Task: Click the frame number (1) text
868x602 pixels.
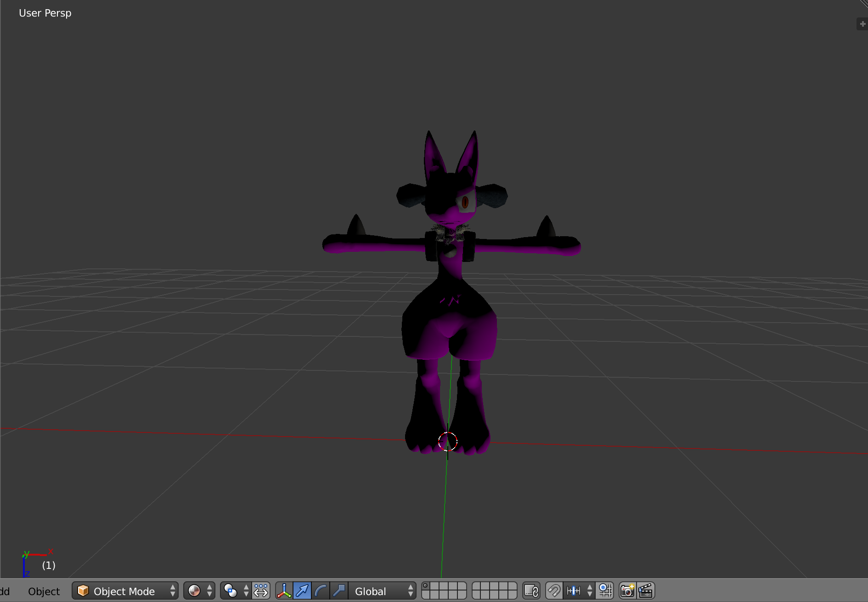Action: [49, 565]
